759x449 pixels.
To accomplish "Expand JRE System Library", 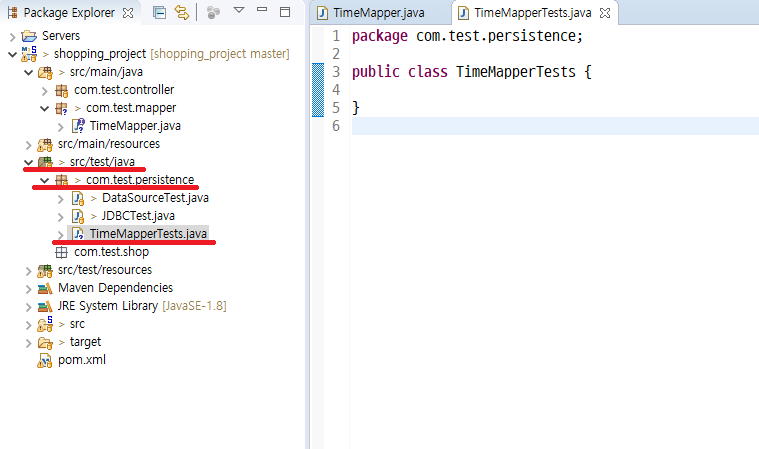I will (29, 307).
